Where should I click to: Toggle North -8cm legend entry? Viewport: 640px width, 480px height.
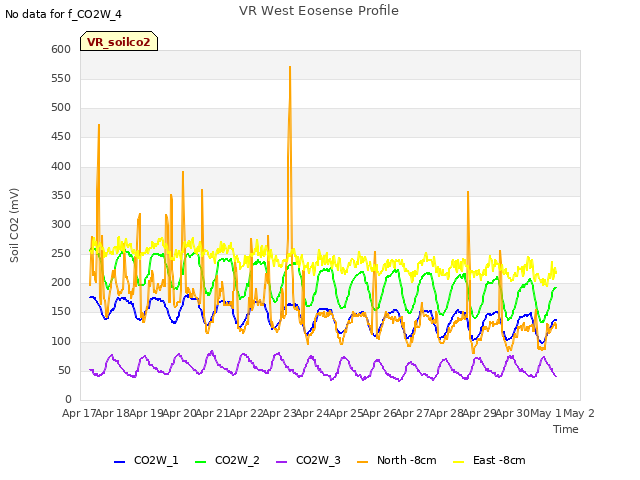coord(396,460)
